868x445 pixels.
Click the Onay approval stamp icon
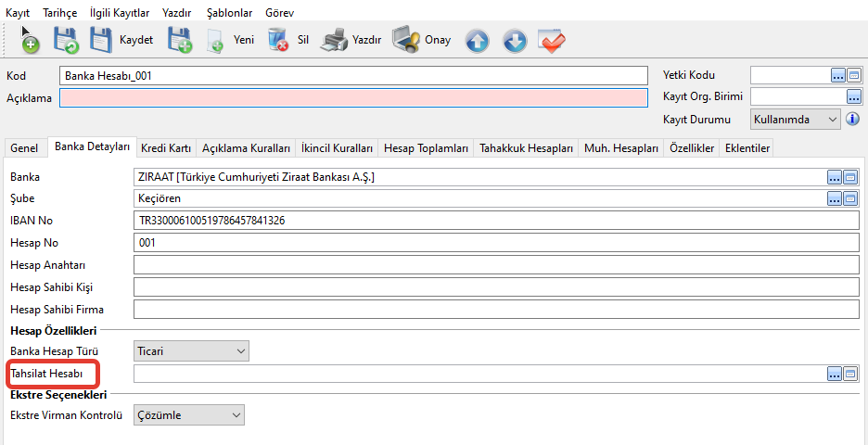[x=406, y=40]
